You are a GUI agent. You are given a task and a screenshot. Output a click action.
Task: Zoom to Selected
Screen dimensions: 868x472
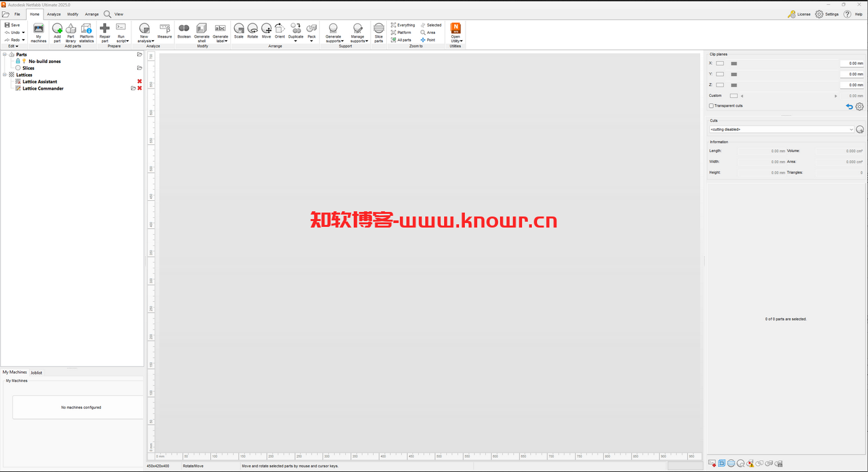click(x=430, y=25)
